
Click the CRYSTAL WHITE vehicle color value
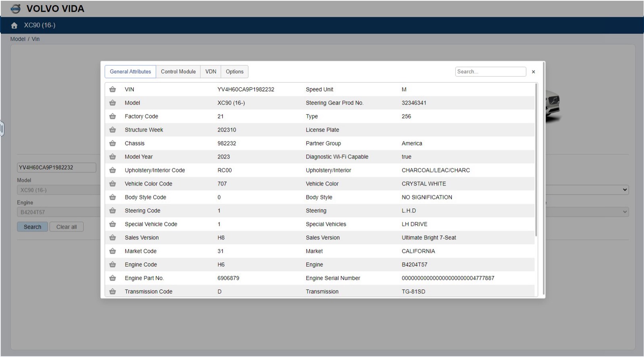coord(424,184)
